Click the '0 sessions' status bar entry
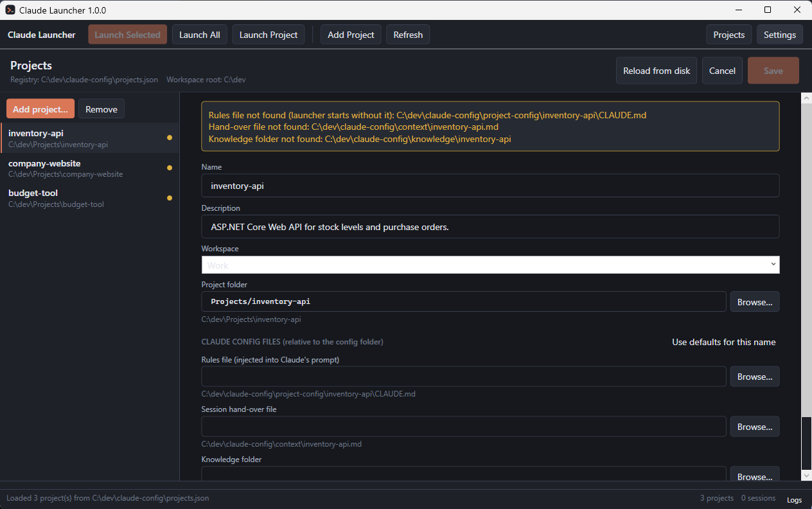Screen dimensions: 812x509 [758, 498]
